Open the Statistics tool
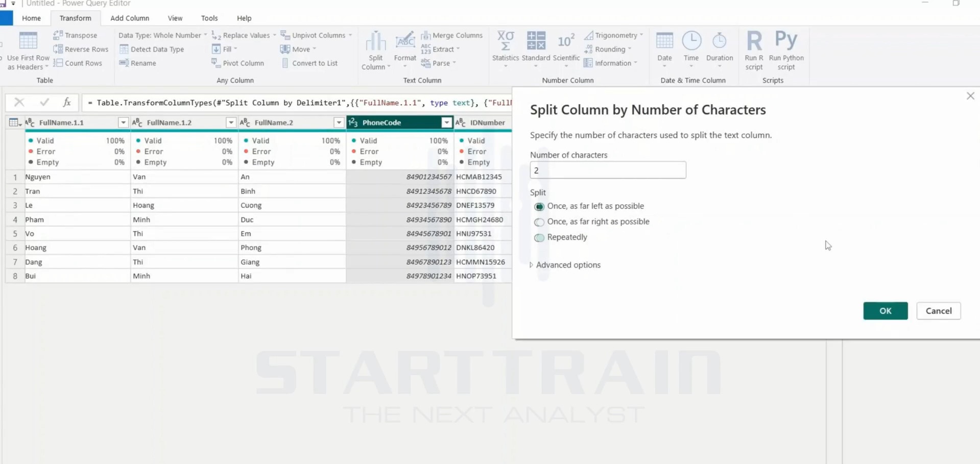The height and width of the screenshot is (464, 980). (x=506, y=50)
